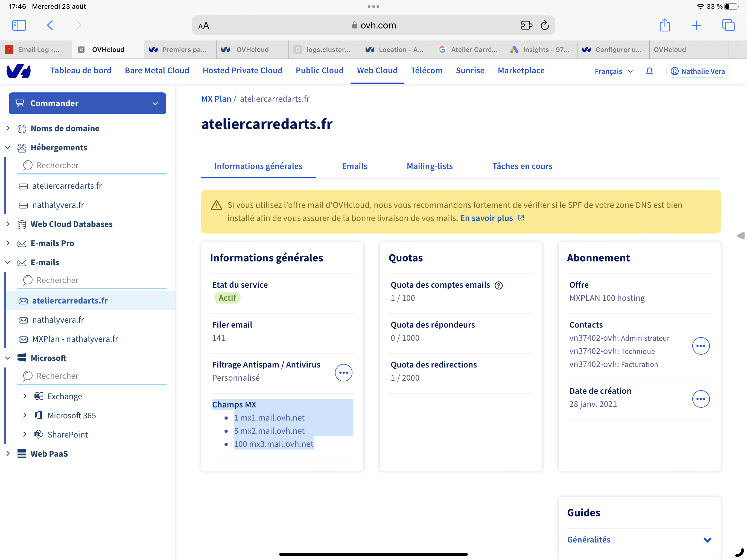This screenshot has width=747, height=560.
Task: Tap the Safari sidebar toggle icon
Action: [19, 25]
